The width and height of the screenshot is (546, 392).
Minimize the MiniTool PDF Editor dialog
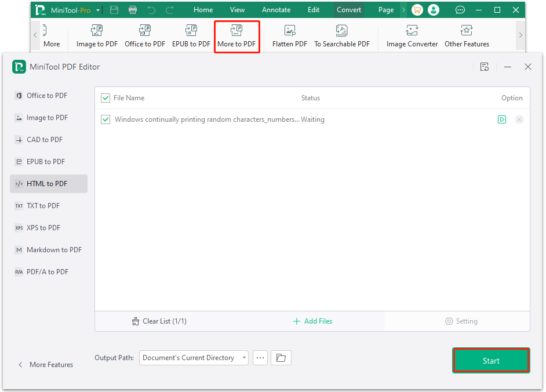pos(508,67)
